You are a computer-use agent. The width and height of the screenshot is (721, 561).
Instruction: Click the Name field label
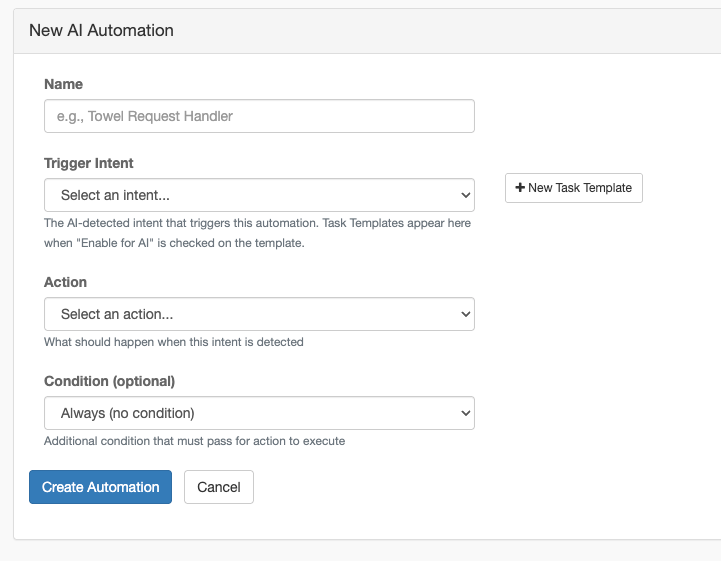pyautogui.click(x=64, y=84)
